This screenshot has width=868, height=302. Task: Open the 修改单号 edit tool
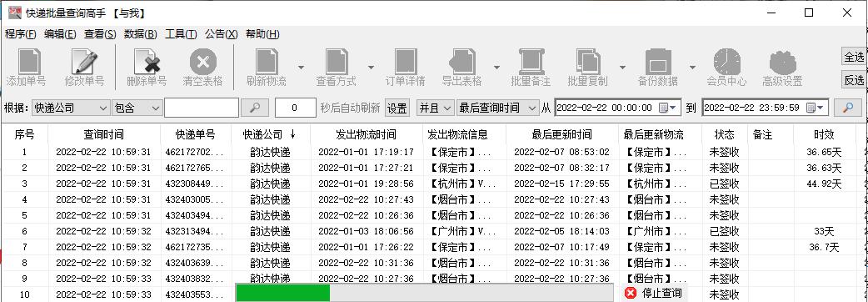point(85,62)
